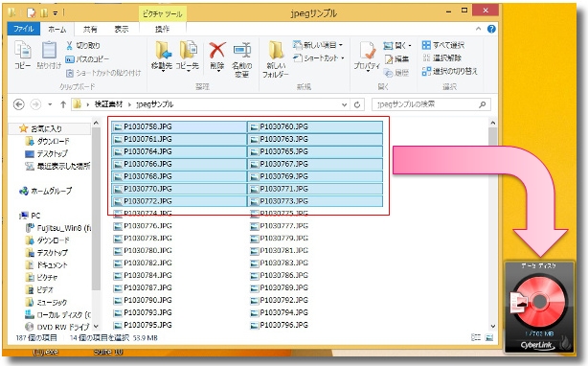
Task: Click Select none (選択解除)
Action: (441, 57)
